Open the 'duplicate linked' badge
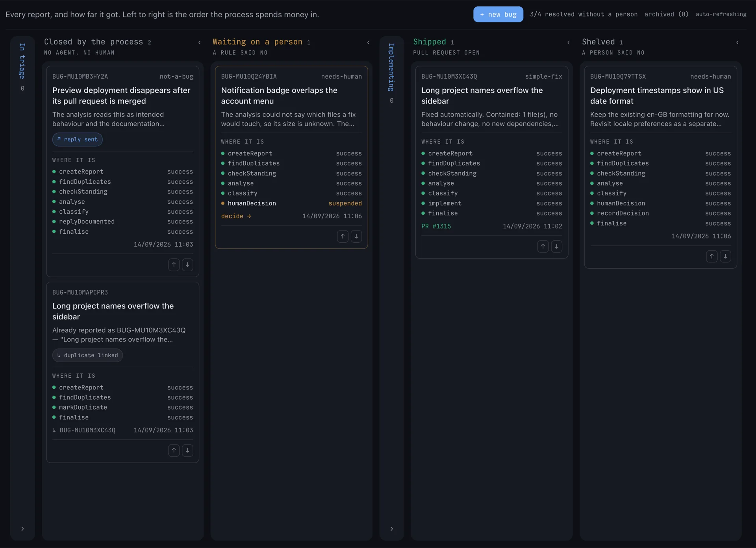The height and width of the screenshot is (548, 756). (x=87, y=355)
